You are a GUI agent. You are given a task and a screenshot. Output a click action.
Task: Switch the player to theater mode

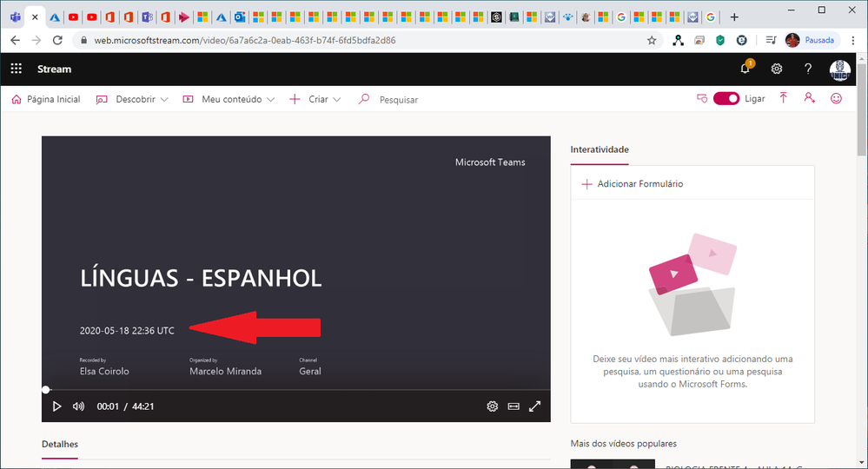pos(514,406)
